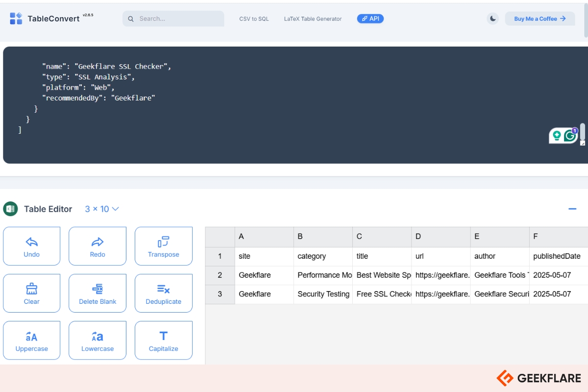Select row 3 header

pos(220,294)
